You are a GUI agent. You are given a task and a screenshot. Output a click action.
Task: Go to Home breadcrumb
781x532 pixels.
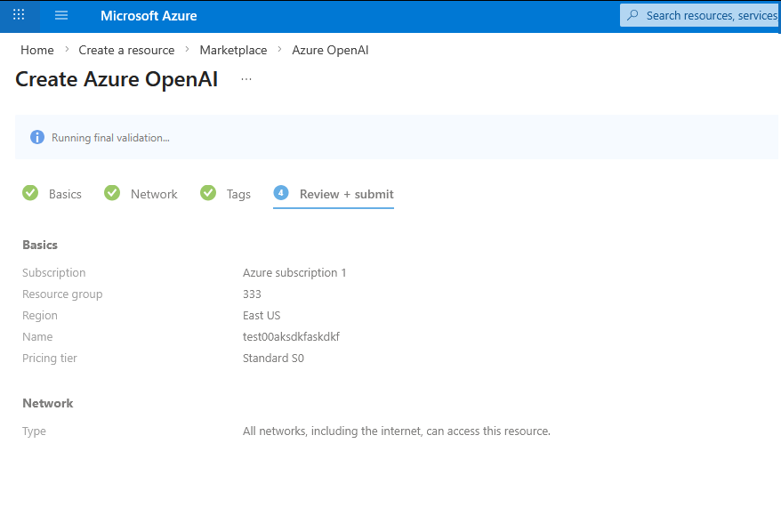click(x=37, y=50)
